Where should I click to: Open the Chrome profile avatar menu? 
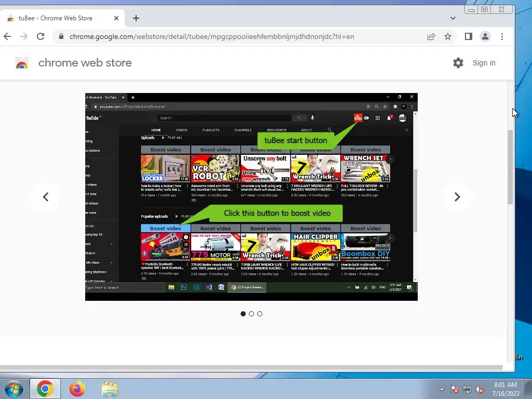(485, 37)
